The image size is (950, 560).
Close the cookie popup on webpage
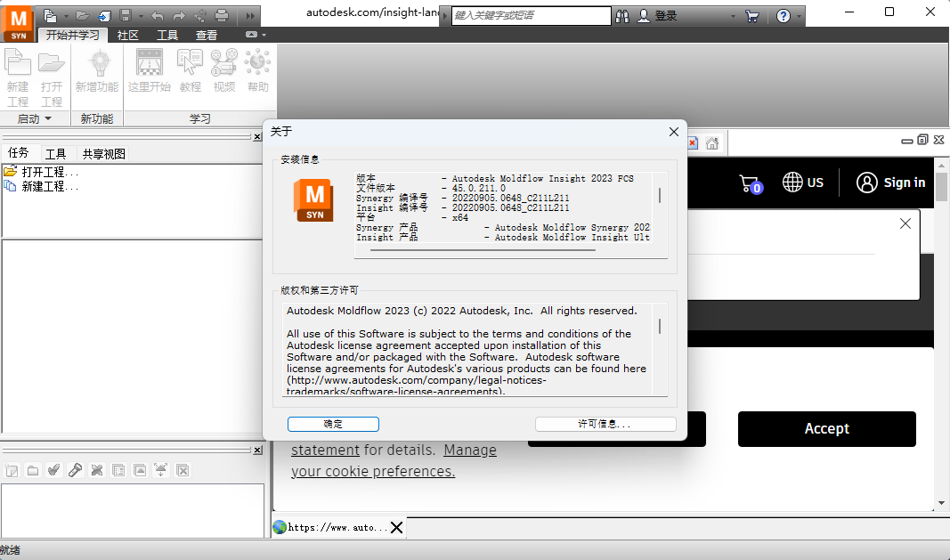pos(905,223)
